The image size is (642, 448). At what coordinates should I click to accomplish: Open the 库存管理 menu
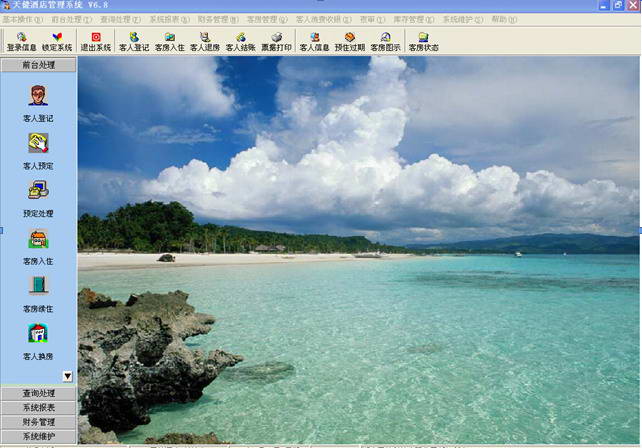point(414,19)
